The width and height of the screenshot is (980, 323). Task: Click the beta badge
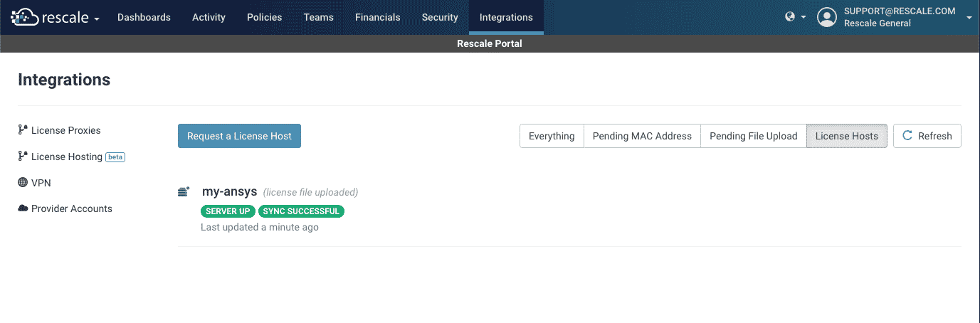115,157
